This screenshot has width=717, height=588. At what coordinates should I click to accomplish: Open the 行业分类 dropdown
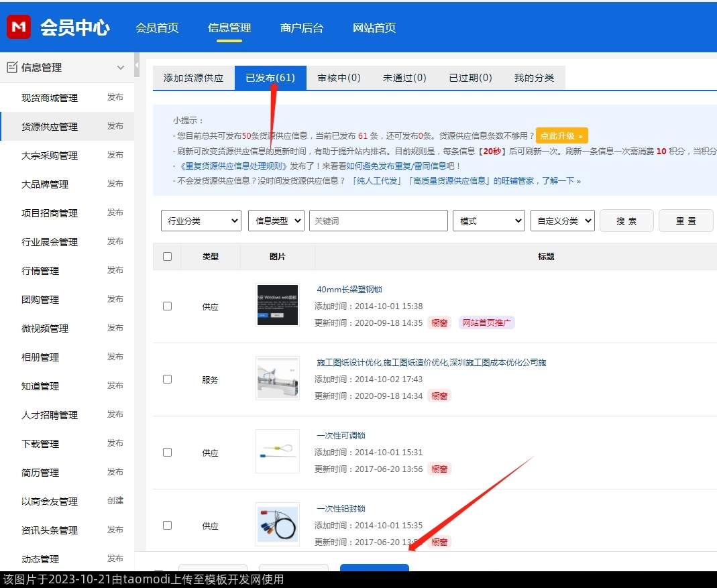point(201,221)
